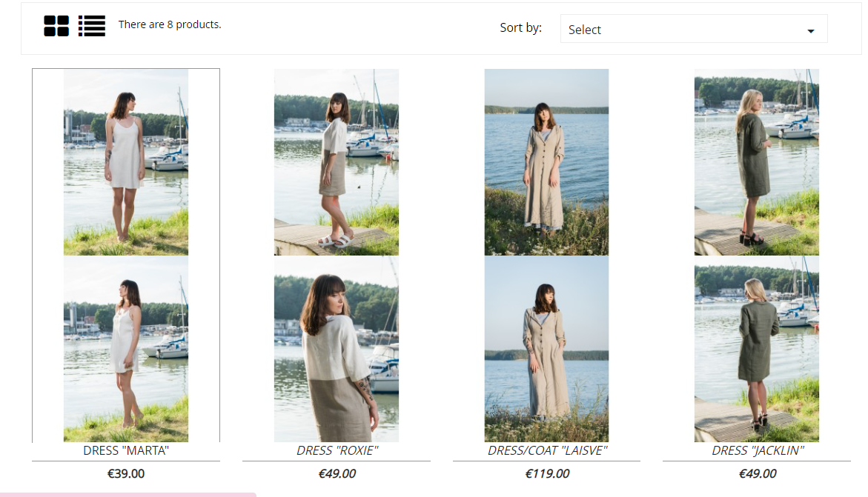Click bottom photo of Dress/Coat Laisve
The height and width of the screenshot is (497, 868).
tap(546, 349)
